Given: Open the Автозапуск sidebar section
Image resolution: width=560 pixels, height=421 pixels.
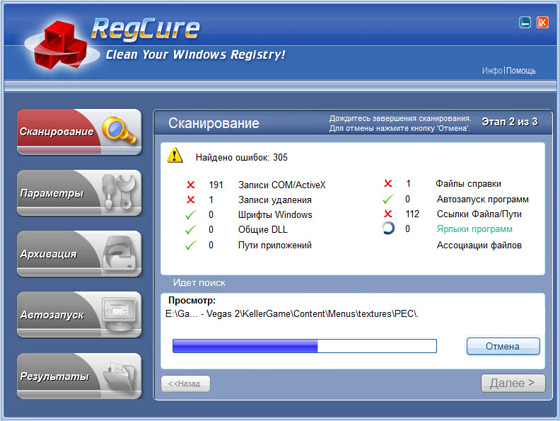Looking at the screenshot, I should 79,315.
